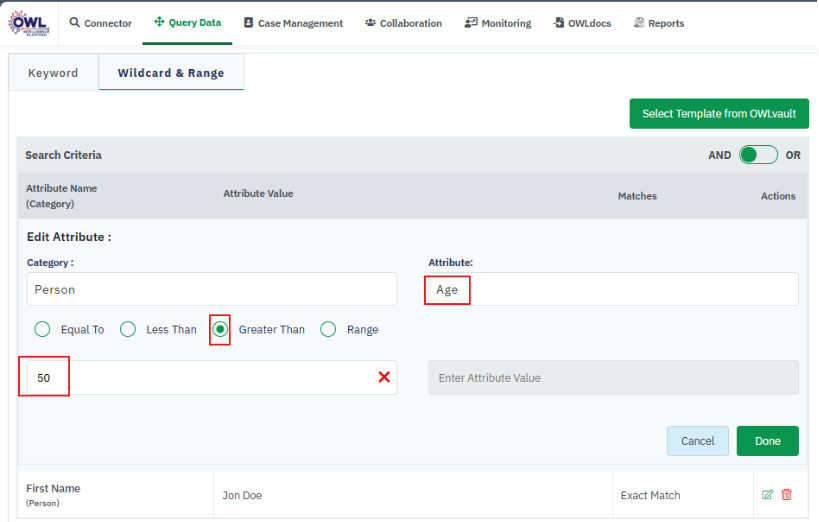Image resolution: width=819 pixels, height=522 pixels.
Task: Select the Range radio button
Action: click(x=328, y=329)
